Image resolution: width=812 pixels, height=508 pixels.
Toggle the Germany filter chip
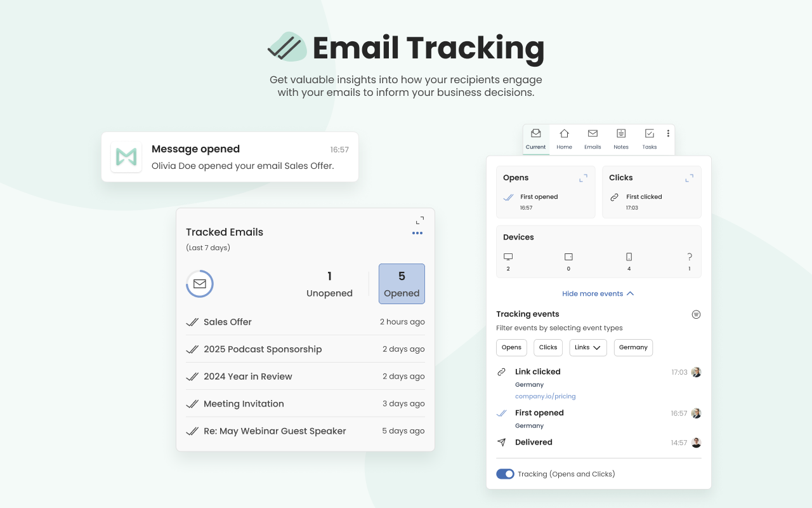[633, 347]
